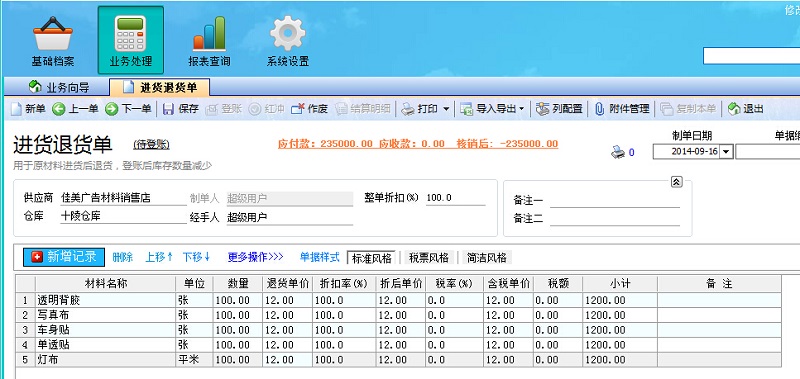Collapse the remarks panel with chevron
The width and height of the screenshot is (800, 379).
(x=677, y=182)
